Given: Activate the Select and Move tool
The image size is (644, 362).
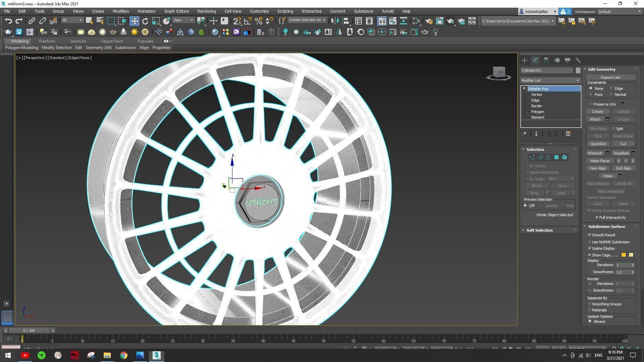Looking at the screenshot, I should (x=134, y=21).
